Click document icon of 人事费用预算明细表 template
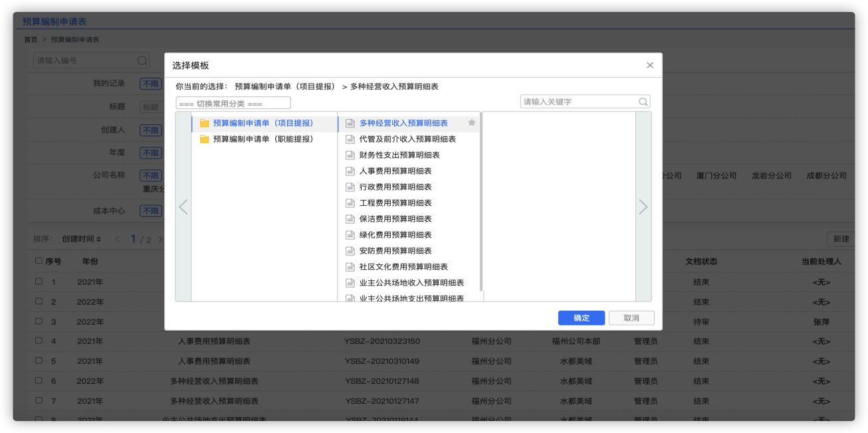Image resolution: width=868 pixels, height=433 pixels. 350,171
